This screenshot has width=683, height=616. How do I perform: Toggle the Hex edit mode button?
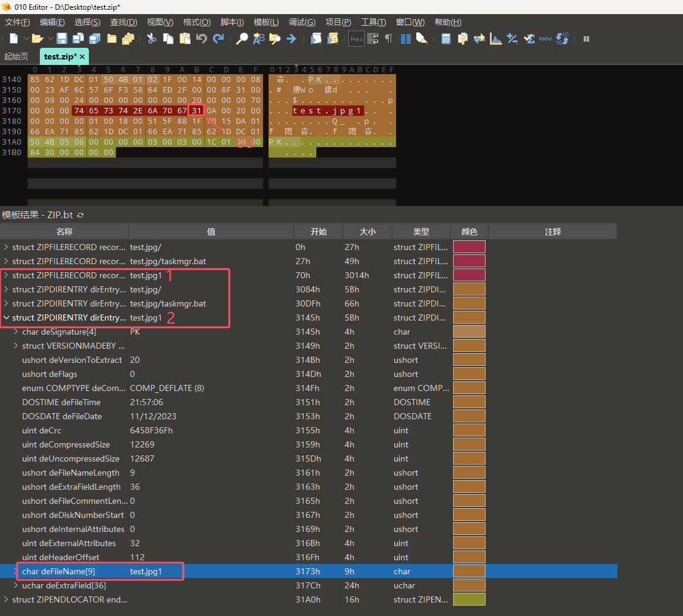pos(356,39)
